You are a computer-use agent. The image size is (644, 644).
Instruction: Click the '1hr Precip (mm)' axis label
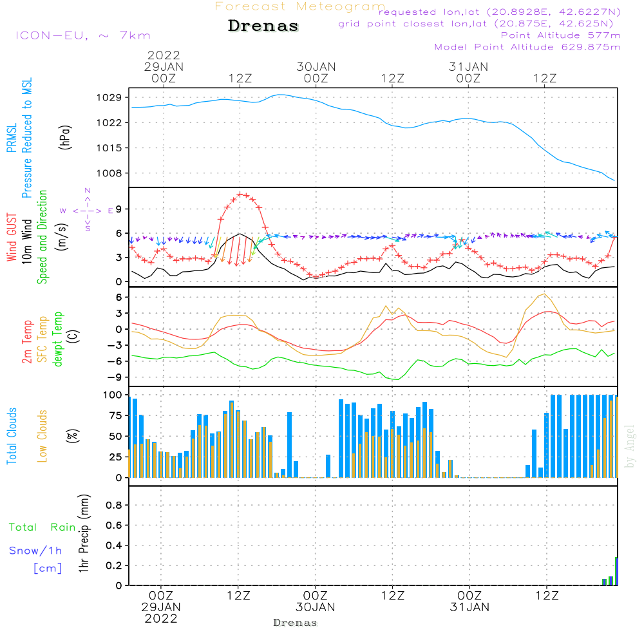point(84,533)
